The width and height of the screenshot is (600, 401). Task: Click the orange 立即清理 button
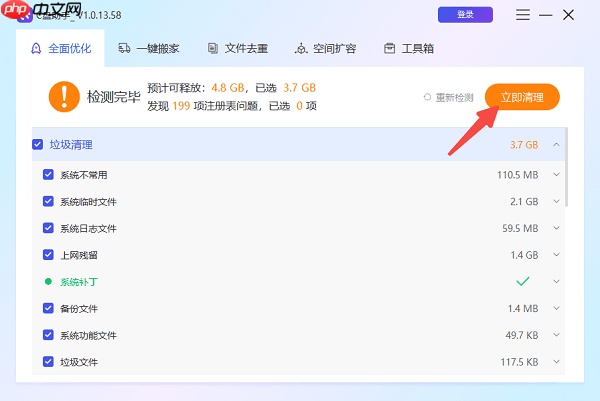[x=522, y=97]
